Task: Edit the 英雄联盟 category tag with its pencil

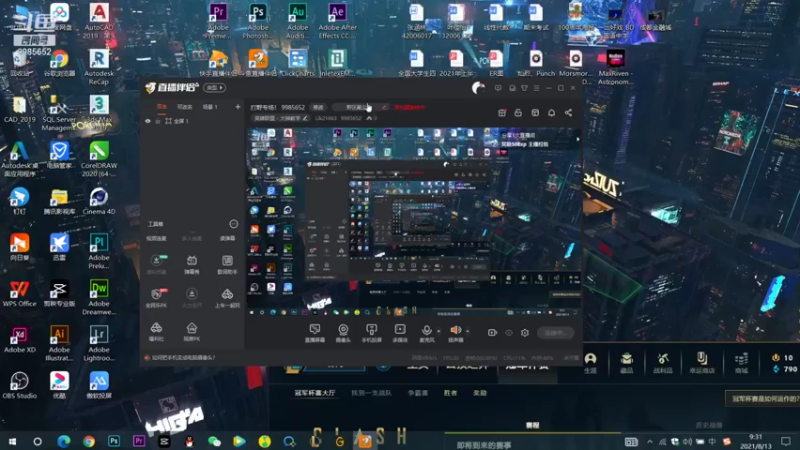Action: [305, 118]
